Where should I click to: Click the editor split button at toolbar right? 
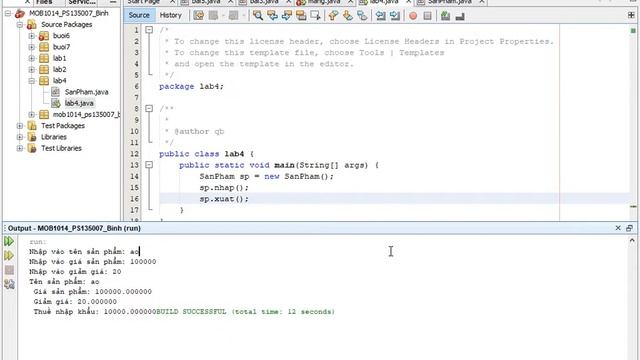tap(631, 16)
